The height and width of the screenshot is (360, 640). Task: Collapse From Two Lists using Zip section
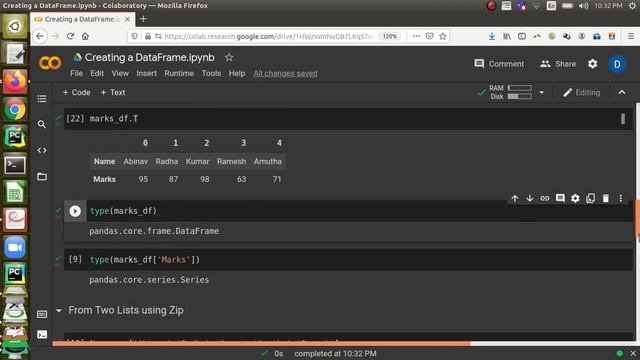click(59, 311)
